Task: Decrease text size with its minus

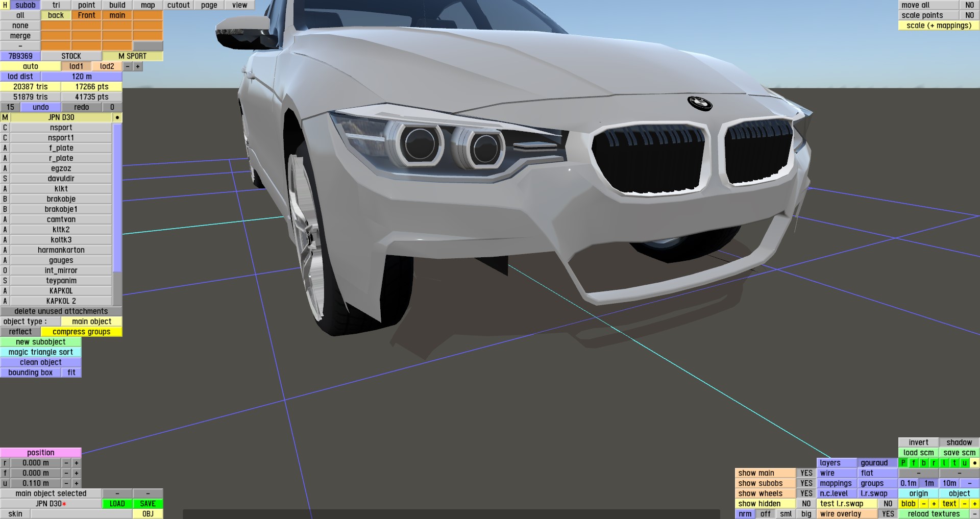Action: click(965, 504)
